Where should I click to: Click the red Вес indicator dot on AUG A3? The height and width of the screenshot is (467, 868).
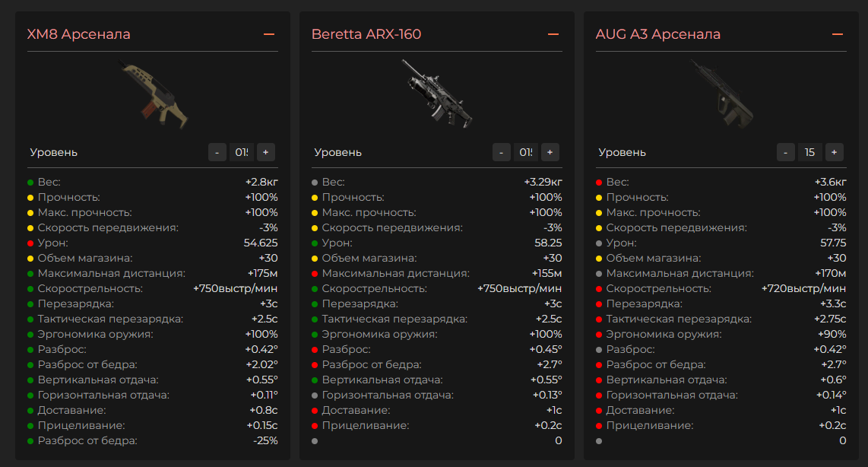599,183
